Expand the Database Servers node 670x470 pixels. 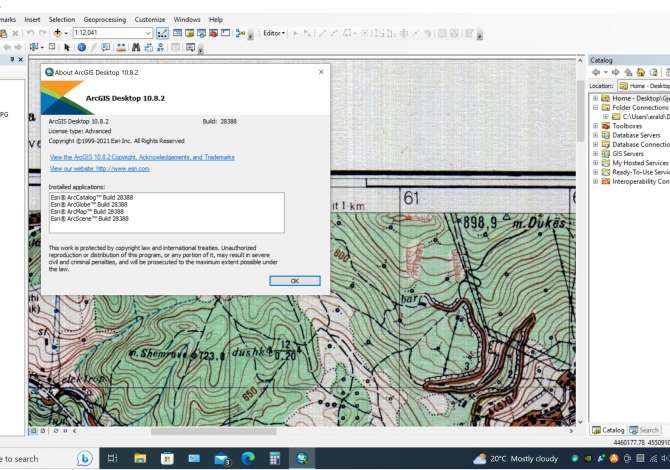[595, 135]
